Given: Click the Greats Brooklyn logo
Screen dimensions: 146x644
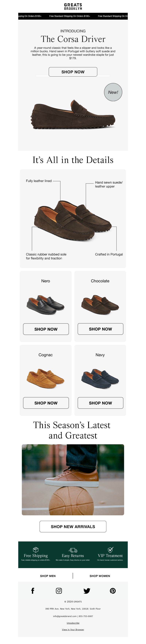Looking at the screenshot, I should click(73, 7).
